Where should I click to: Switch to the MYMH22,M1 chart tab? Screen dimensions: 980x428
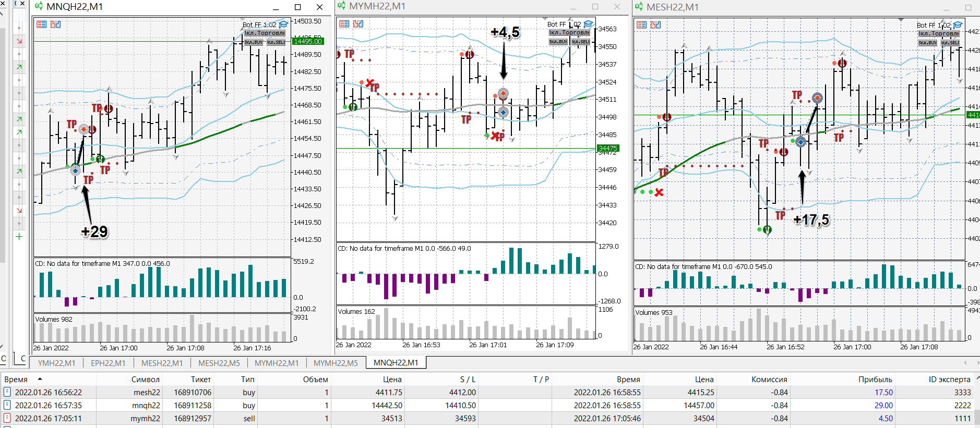(x=277, y=363)
